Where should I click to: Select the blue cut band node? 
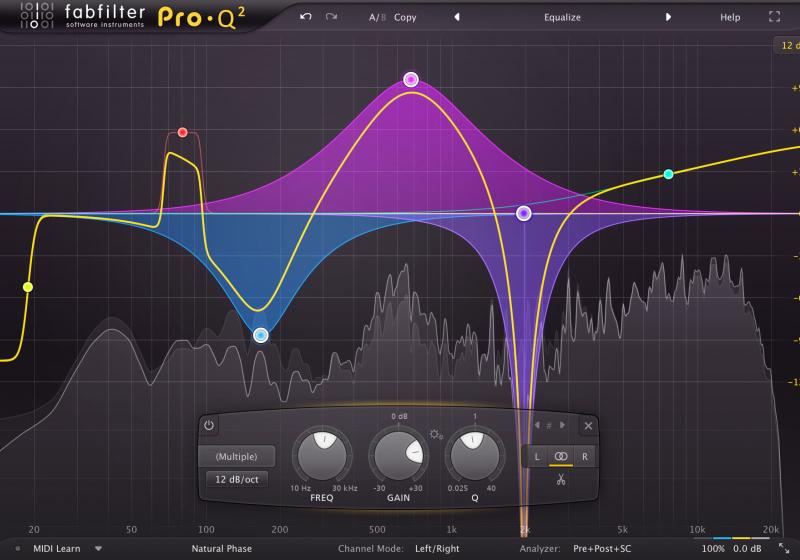261,335
